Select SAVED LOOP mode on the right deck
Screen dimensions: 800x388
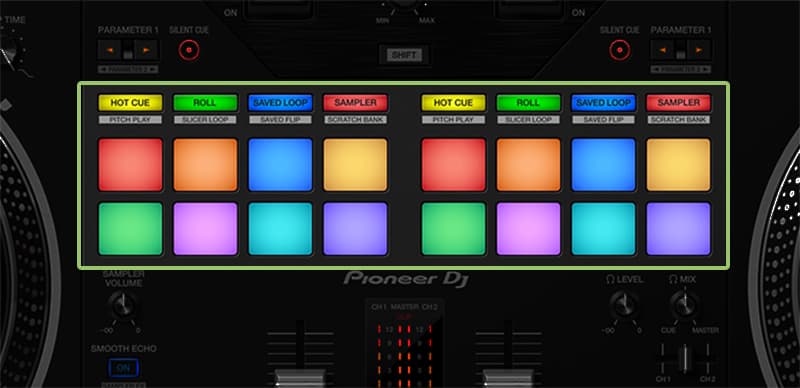click(x=604, y=103)
